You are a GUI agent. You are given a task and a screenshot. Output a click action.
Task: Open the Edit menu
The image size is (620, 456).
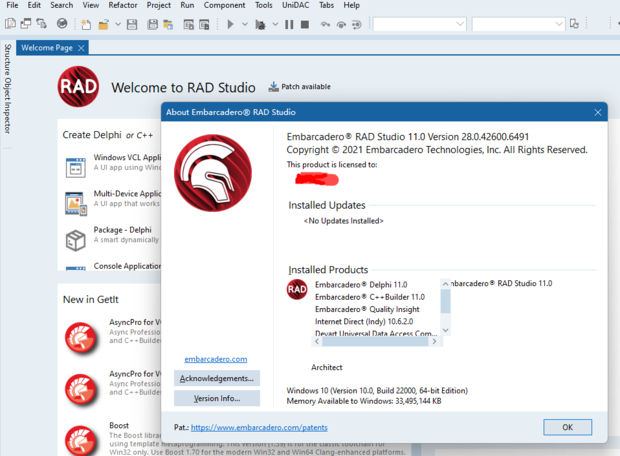(34, 5)
